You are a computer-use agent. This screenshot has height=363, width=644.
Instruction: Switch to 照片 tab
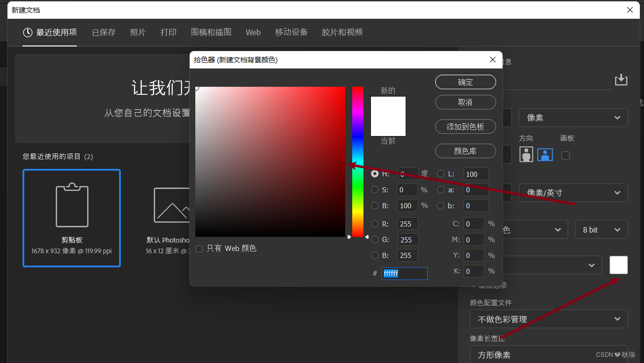[138, 32]
